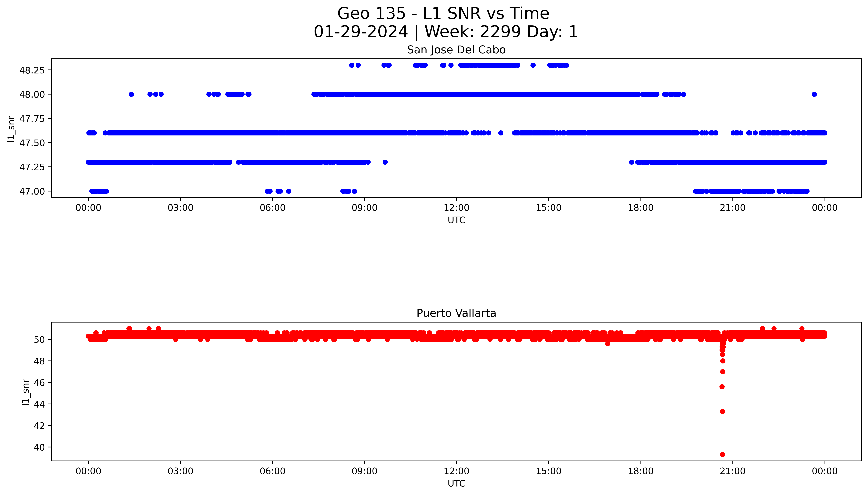Click the red data point near 43 SNR
The image size is (868, 495).
coord(722,411)
